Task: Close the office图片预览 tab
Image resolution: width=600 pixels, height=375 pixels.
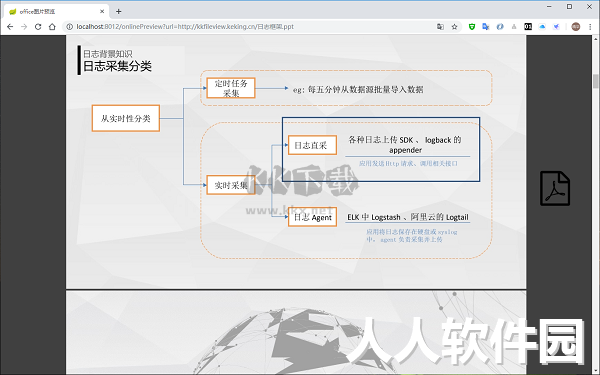Action: [102, 11]
